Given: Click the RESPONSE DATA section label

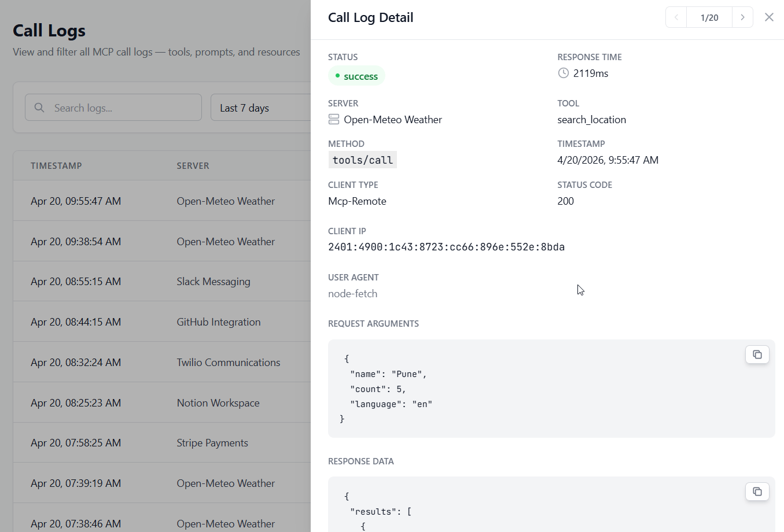Looking at the screenshot, I should 361,461.
